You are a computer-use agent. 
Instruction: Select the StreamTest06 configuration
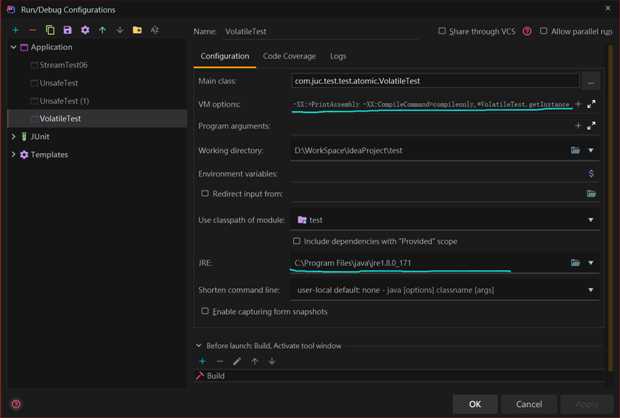click(x=63, y=65)
